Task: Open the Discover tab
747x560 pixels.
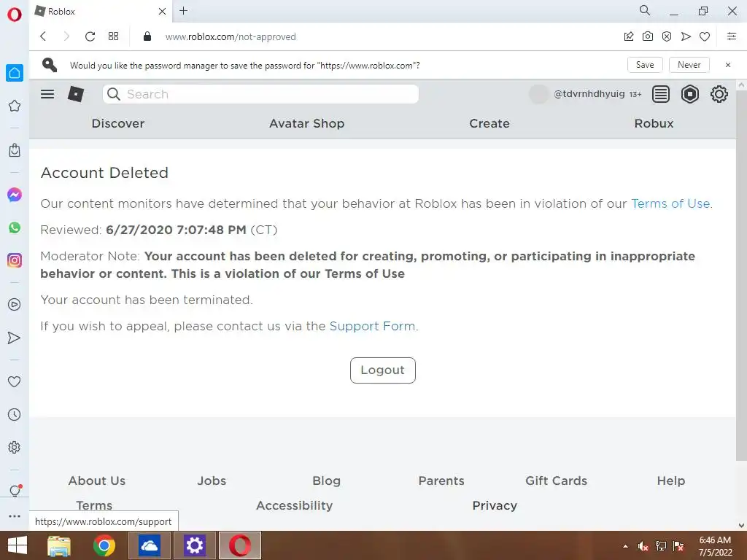Action: (x=118, y=123)
